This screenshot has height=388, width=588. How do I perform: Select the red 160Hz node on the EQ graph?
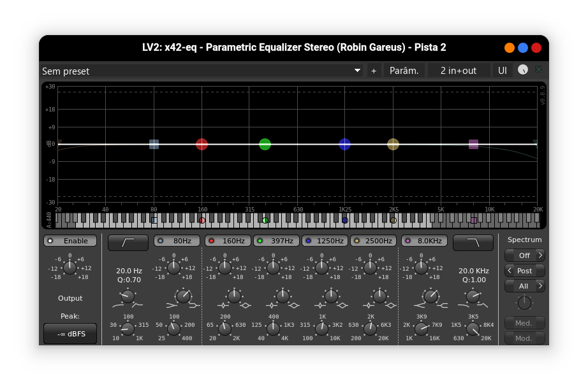[x=202, y=145]
